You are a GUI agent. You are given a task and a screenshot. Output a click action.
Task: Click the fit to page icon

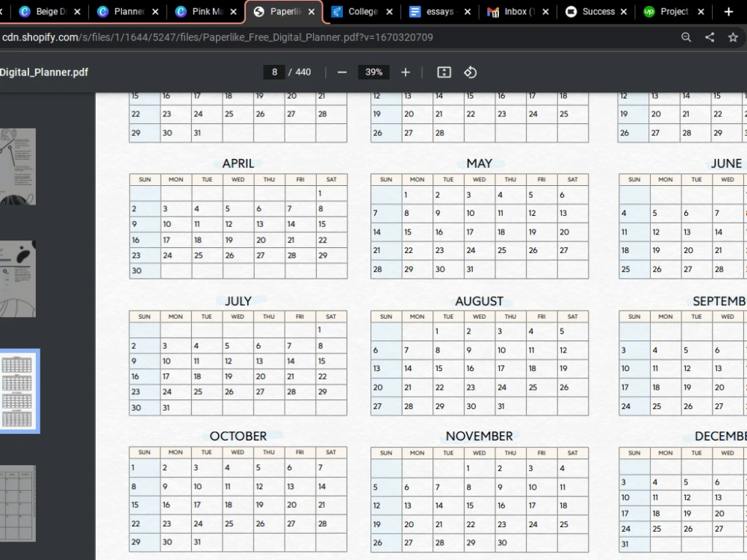(x=444, y=72)
